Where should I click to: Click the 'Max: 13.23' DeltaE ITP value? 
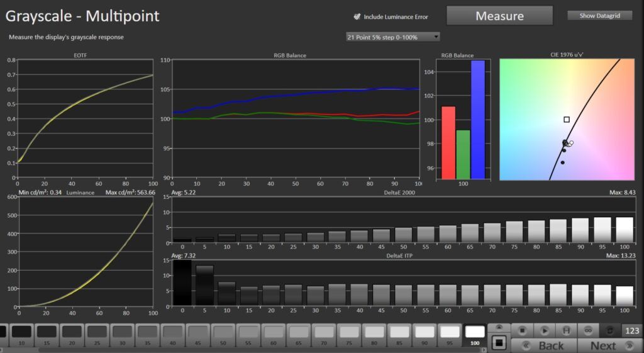point(621,255)
